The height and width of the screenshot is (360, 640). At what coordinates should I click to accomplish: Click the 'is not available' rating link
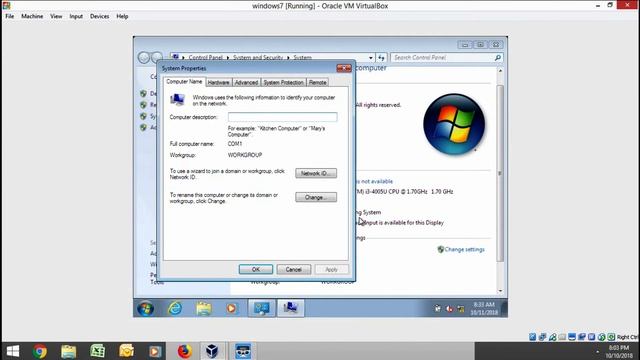374,181
